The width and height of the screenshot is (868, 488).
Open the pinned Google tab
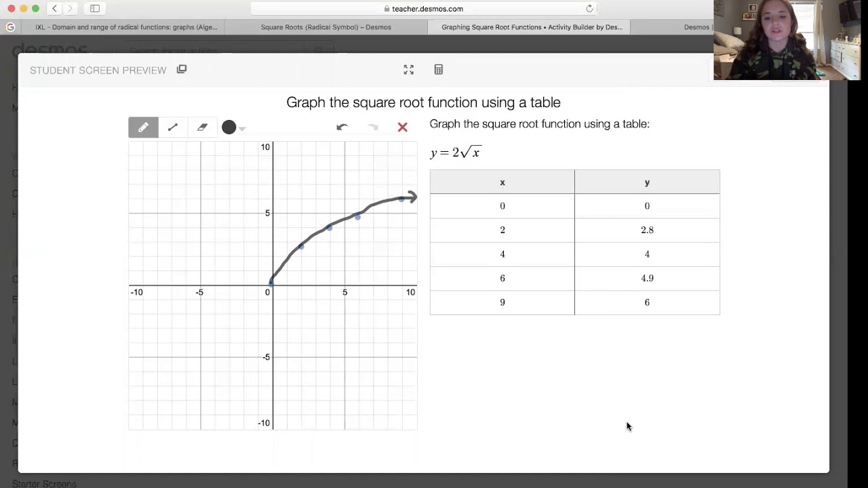(10, 27)
